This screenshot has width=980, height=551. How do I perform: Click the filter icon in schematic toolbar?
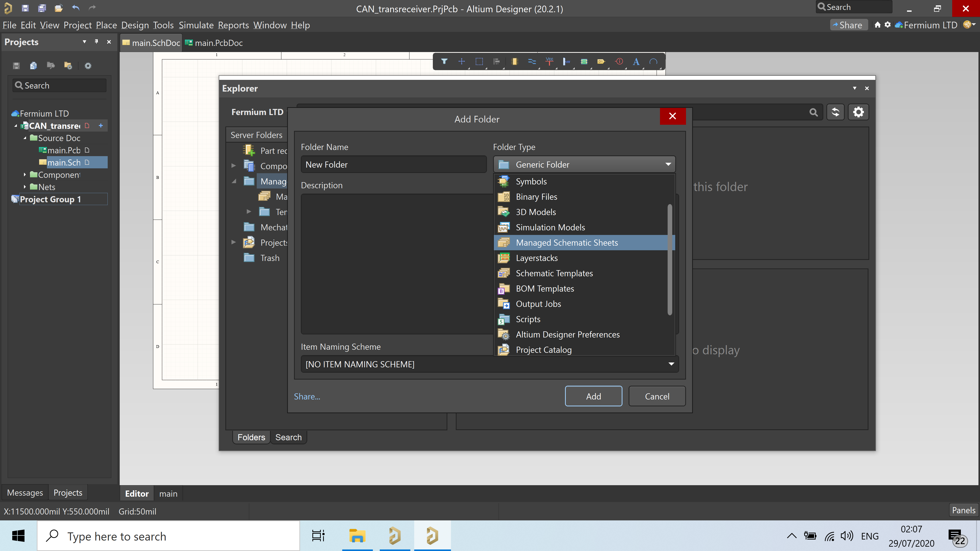click(x=444, y=61)
